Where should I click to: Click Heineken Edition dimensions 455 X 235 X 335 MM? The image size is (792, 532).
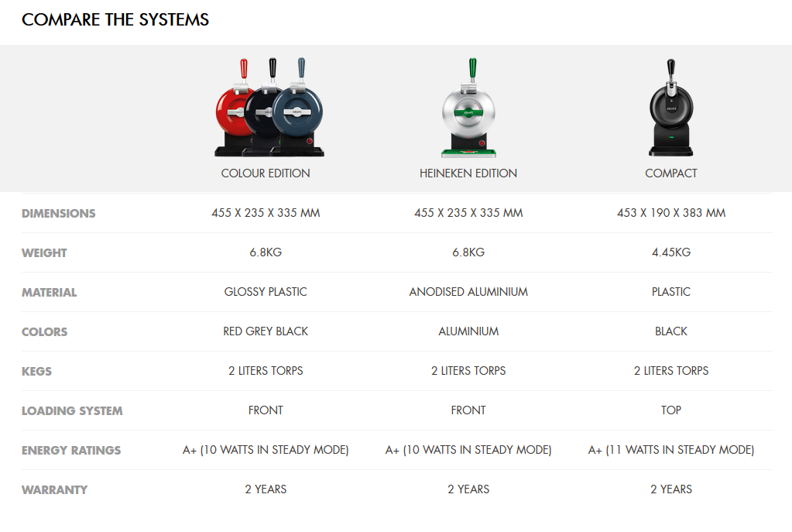pyautogui.click(x=468, y=213)
